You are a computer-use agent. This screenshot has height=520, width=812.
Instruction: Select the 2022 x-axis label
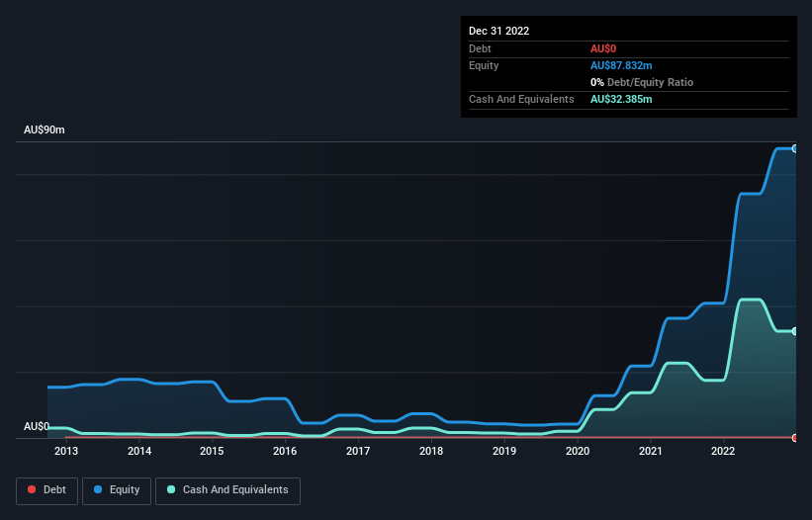[x=723, y=451]
